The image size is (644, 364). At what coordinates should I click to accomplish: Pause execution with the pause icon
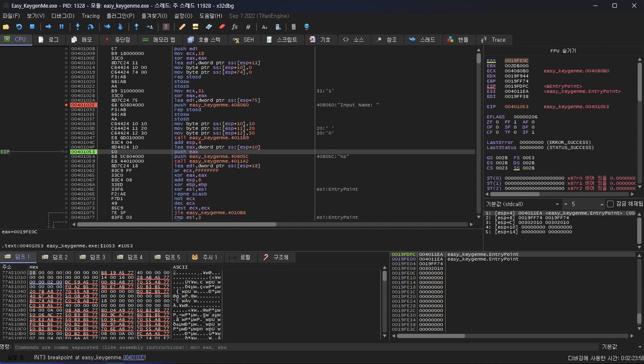click(x=61, y=27)
